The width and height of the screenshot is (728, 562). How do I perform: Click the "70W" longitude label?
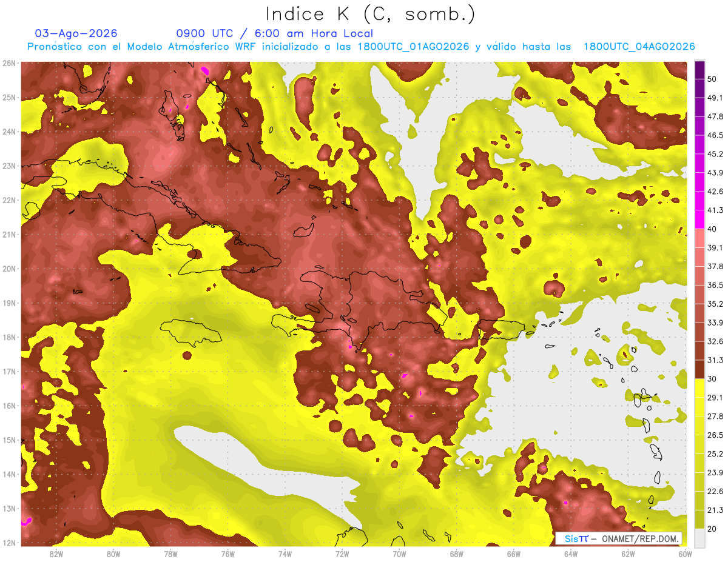pos(399,554)
